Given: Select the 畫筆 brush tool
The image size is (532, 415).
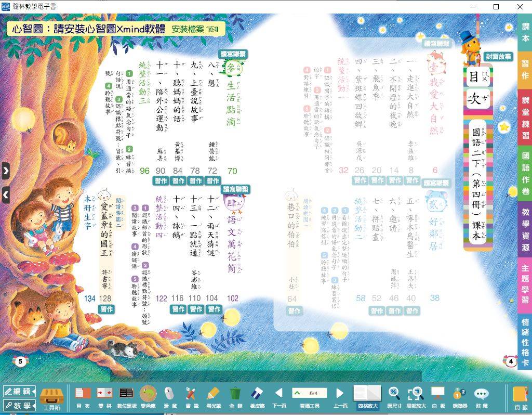Looking at the screenshot, I should click(x=191, y=398).
